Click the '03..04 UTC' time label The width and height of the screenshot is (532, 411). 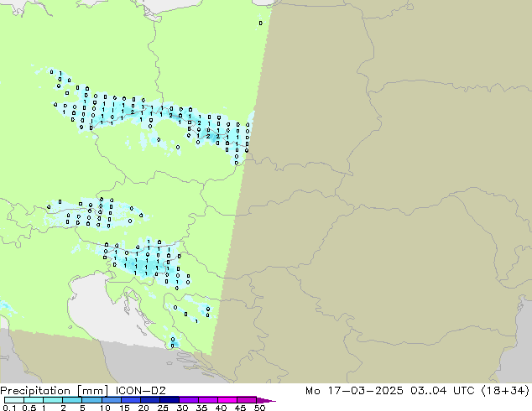[x=442, y=391]
